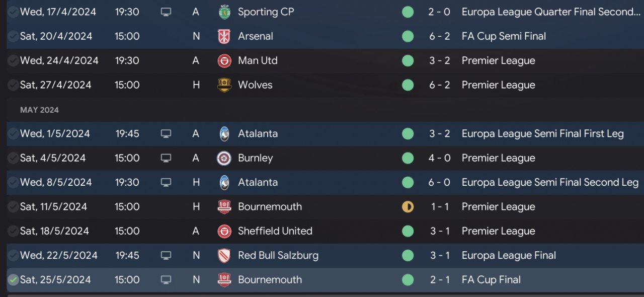Image resolution: width=644 pixels, height=297 pixels.
Task: Open the FA Cup Semi Final competition link
Action: pyautogui.click(x=504, y=36)
